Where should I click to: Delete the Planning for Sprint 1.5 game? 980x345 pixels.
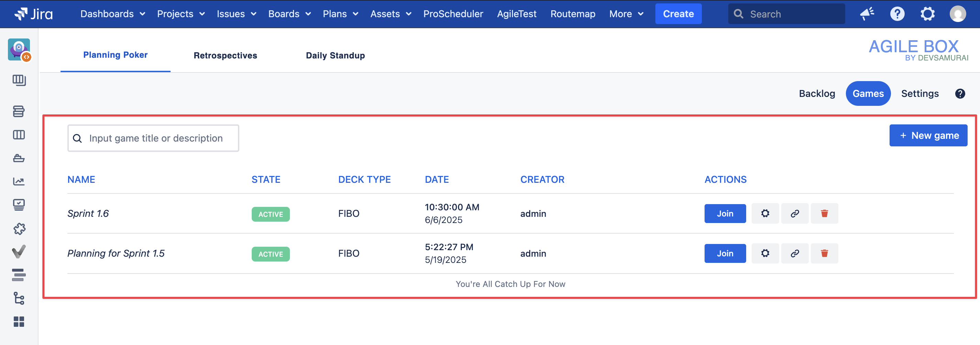[x=824, y=253]
